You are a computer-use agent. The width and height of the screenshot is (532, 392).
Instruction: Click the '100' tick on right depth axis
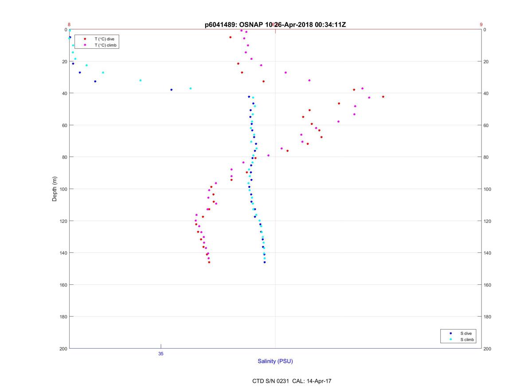click(487, 189)
